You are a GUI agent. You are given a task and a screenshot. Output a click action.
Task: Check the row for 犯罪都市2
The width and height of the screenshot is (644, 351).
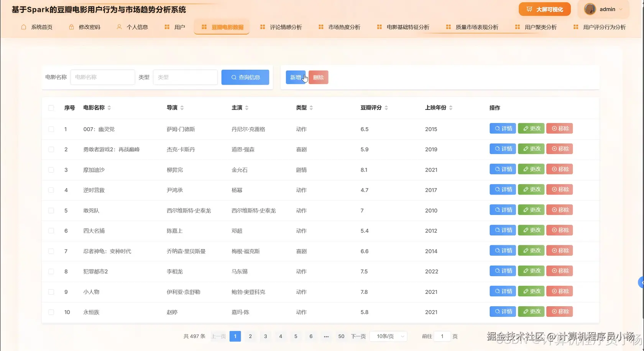pos(51,271)
